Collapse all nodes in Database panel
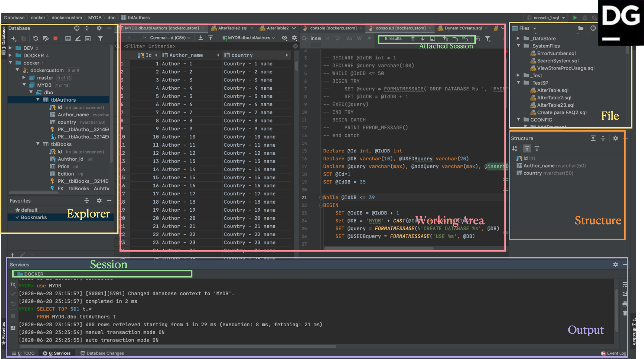 tap(87, 28)
